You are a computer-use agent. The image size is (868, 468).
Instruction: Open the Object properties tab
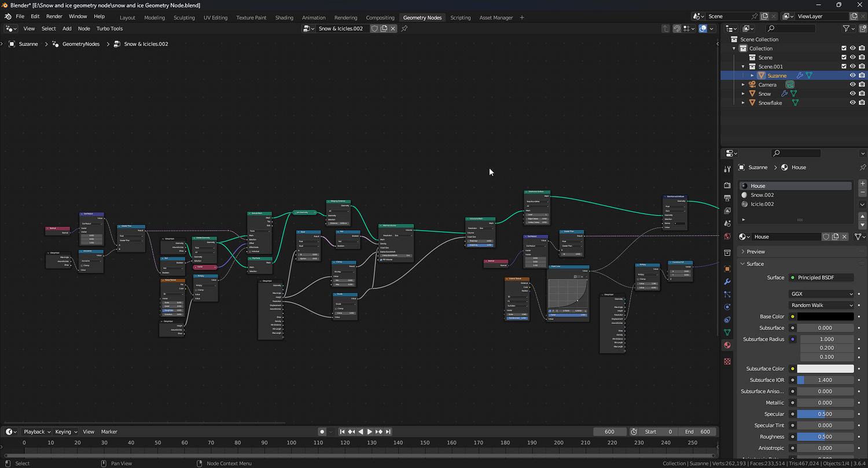tap(727, 269)
